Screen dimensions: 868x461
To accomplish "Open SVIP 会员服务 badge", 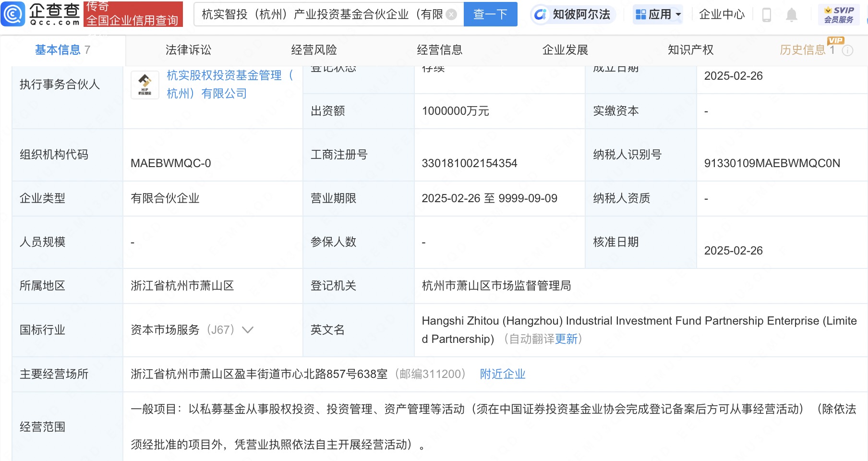I will point(839,14).
